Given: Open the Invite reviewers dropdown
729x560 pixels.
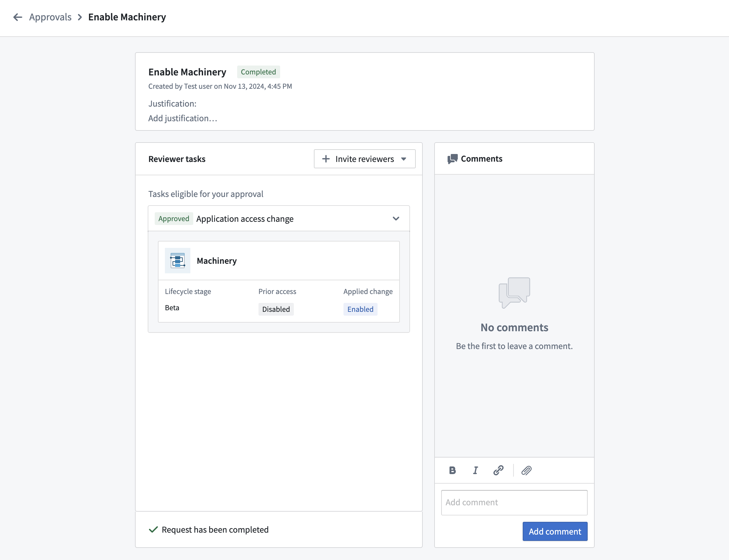Looking at the screenshot, I should click(364, 159).
